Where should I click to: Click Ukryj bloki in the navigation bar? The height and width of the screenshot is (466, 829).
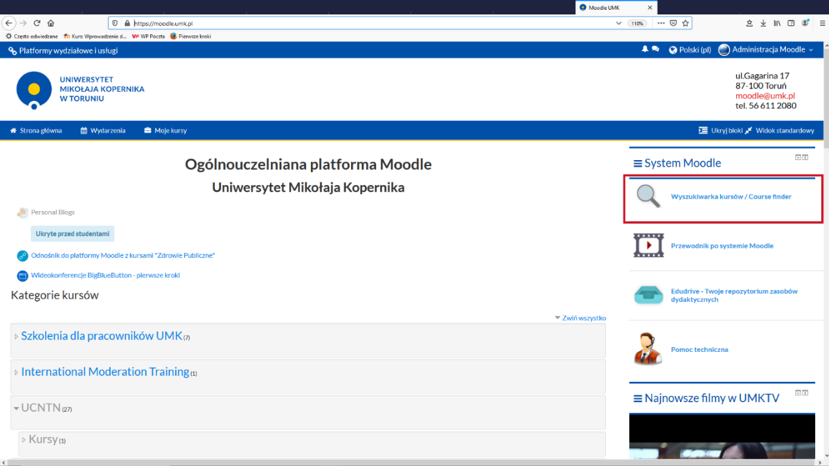721,131
